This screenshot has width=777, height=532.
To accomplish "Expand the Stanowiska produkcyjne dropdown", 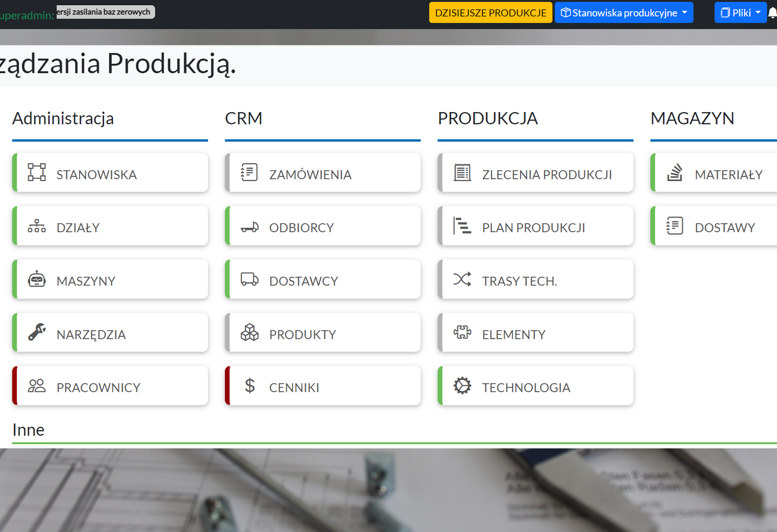I will pos(624,13).
